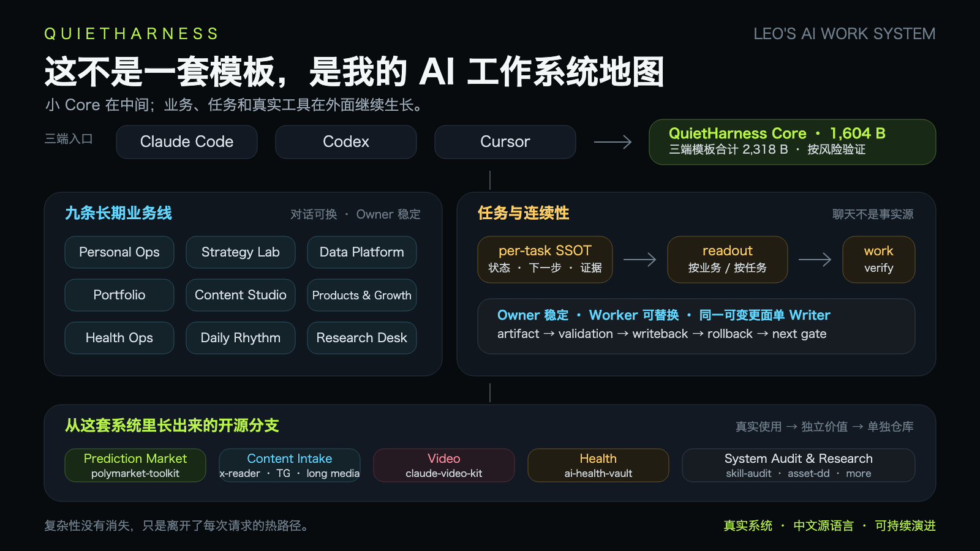Click the 真实使用 → 独立价值 → 单独仓库 note

click(824, 427)
